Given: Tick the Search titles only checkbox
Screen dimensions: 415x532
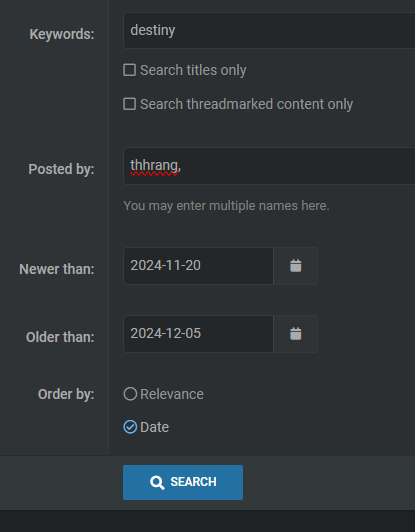Looking at the screenshot, I should tap(130, 70).
